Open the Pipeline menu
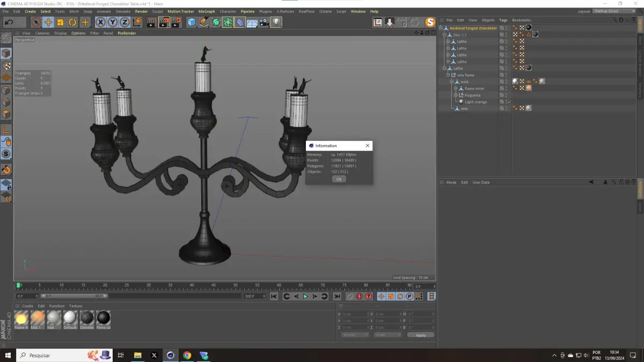The image size is (644, 362). pyautogui.click(x=247, y=11)
